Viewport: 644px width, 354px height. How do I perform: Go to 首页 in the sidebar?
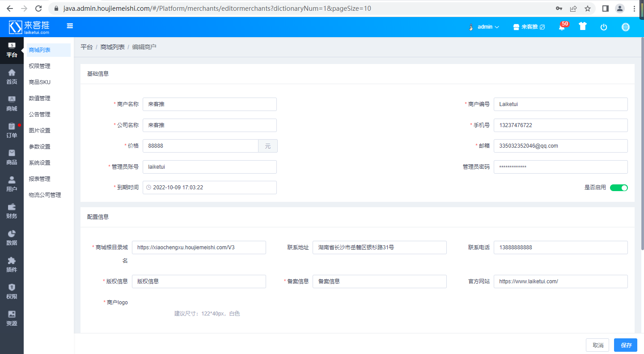12,77
